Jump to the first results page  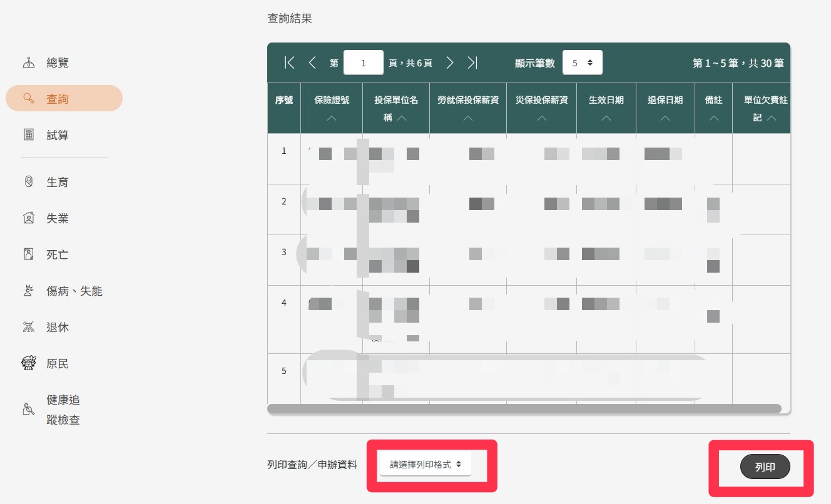coord(289,63)
